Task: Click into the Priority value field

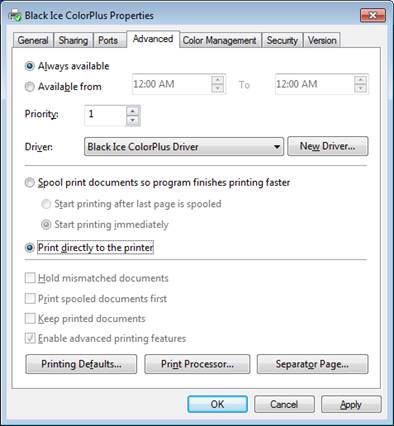Action: pyautogui.click(x=105, y=115)
